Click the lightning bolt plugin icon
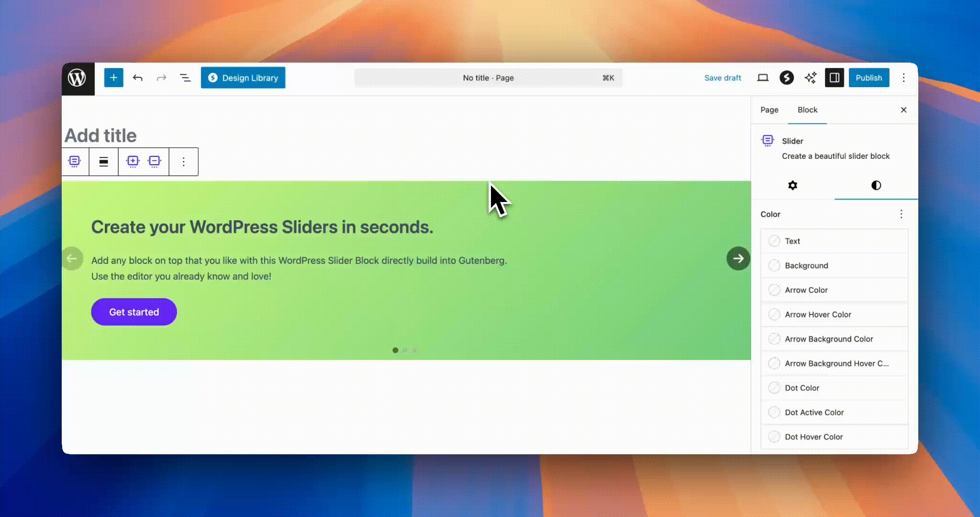Screen dimensions: 980x517 click(787, 78)
